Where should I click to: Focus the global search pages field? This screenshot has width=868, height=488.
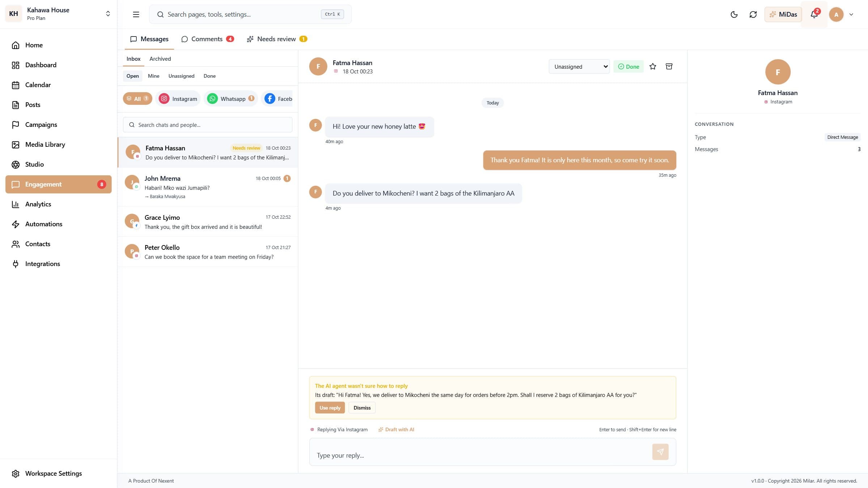coord(250,14)
